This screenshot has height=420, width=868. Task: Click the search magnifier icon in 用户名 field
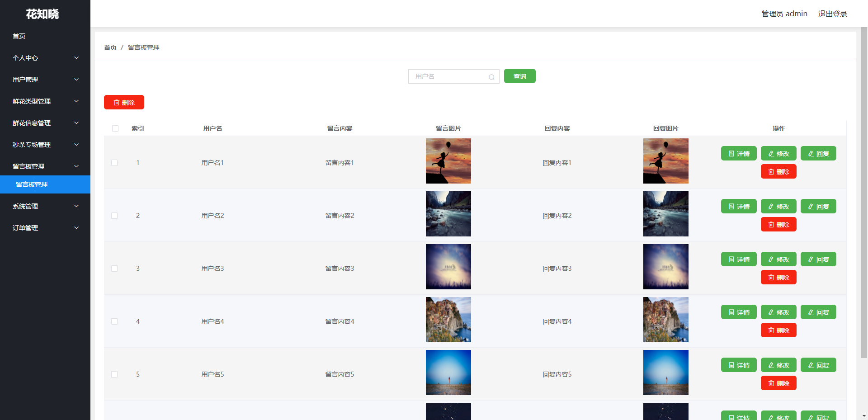coord(491,77)
